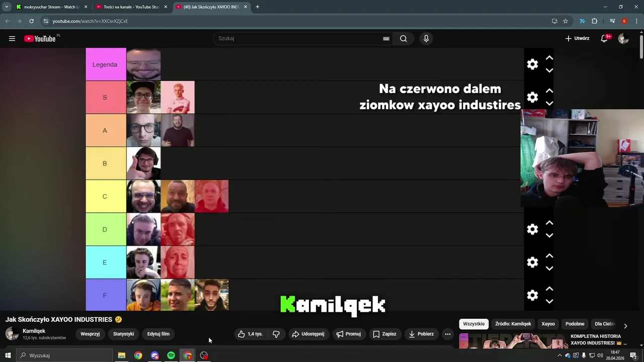
Task: Open the media controls icon in Chrome toolbar
Action: point(612,21)
